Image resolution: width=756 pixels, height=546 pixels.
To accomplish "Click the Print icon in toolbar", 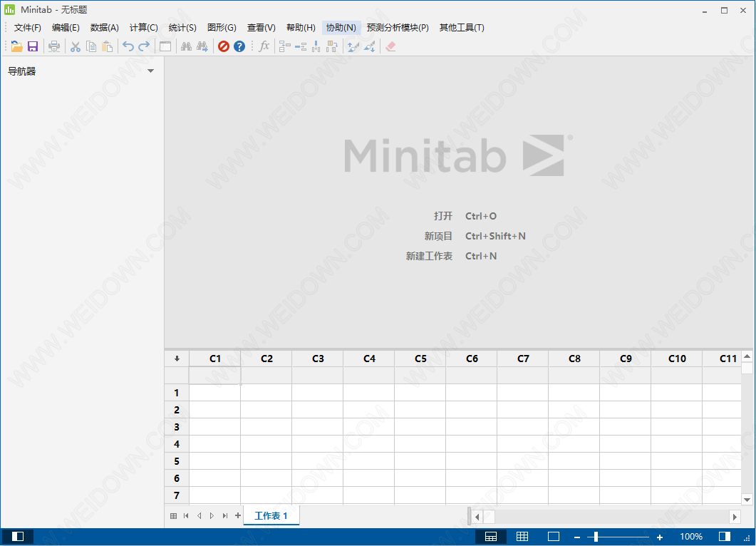I will click(54, 46).
